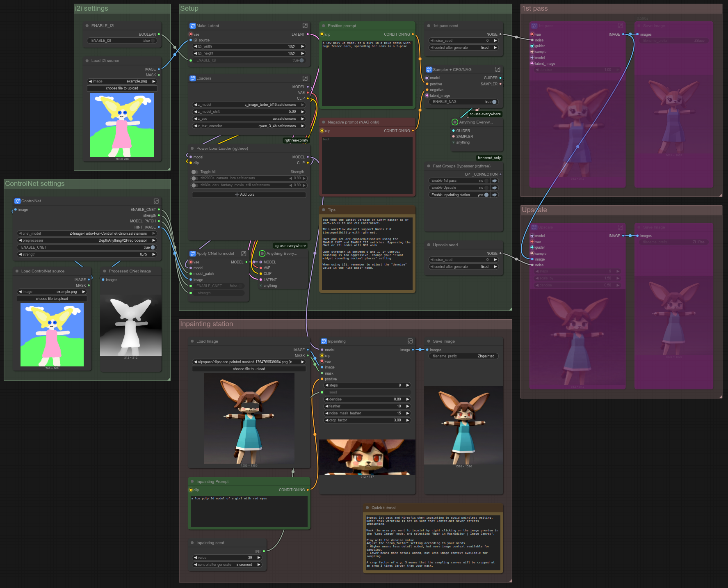Click choose file to upload in Inpainting station Load Image

click(x=249, y=369)
